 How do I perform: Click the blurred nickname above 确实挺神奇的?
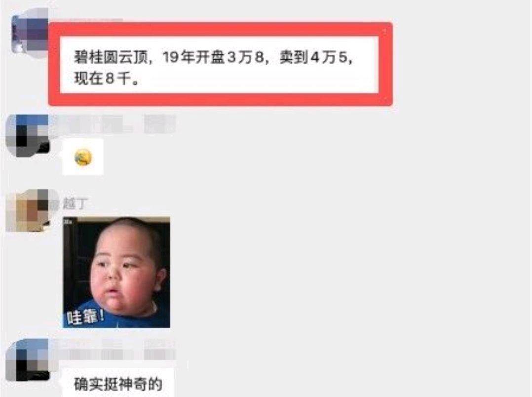pos(115,348)
